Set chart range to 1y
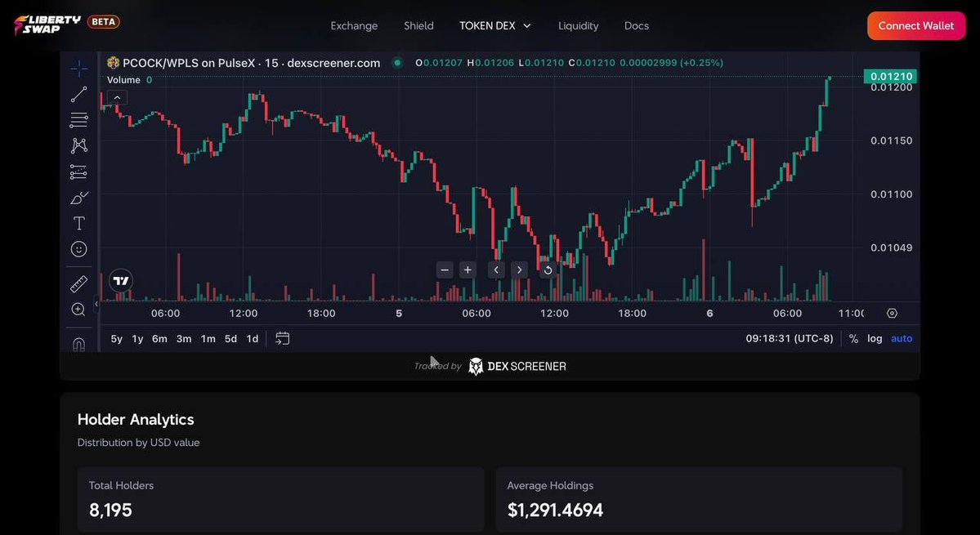980x535 pixels. [137, 339]
